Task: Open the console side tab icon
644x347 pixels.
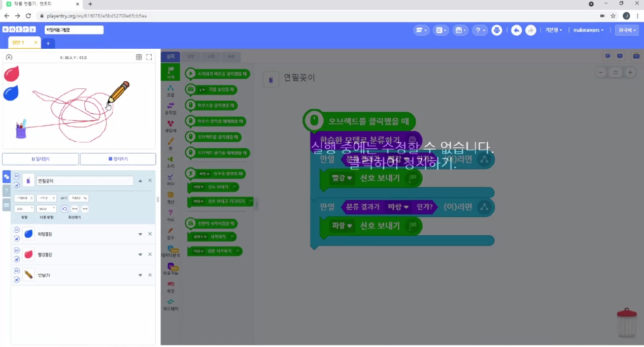Action: pyautogui.click(x=6, y=205)
